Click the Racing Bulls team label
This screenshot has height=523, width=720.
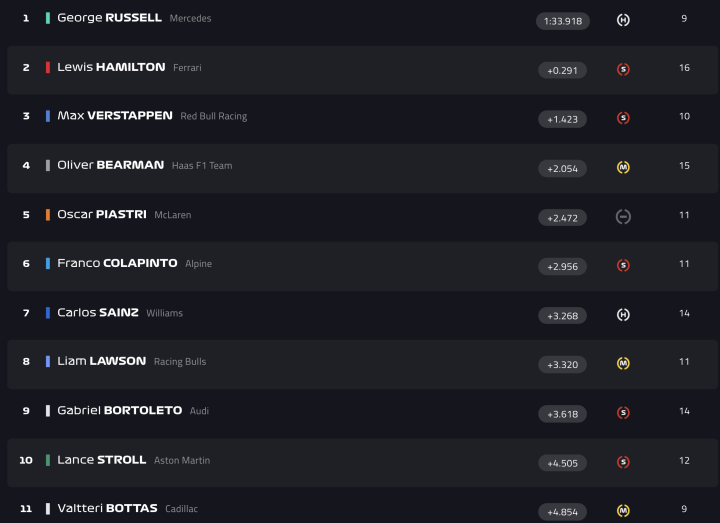point(180,362)
